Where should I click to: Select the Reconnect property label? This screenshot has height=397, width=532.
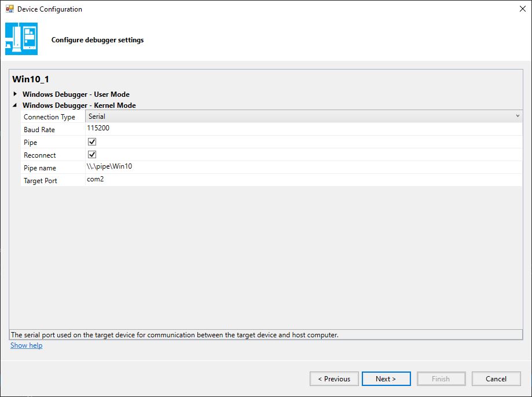(x=40, y=155)
